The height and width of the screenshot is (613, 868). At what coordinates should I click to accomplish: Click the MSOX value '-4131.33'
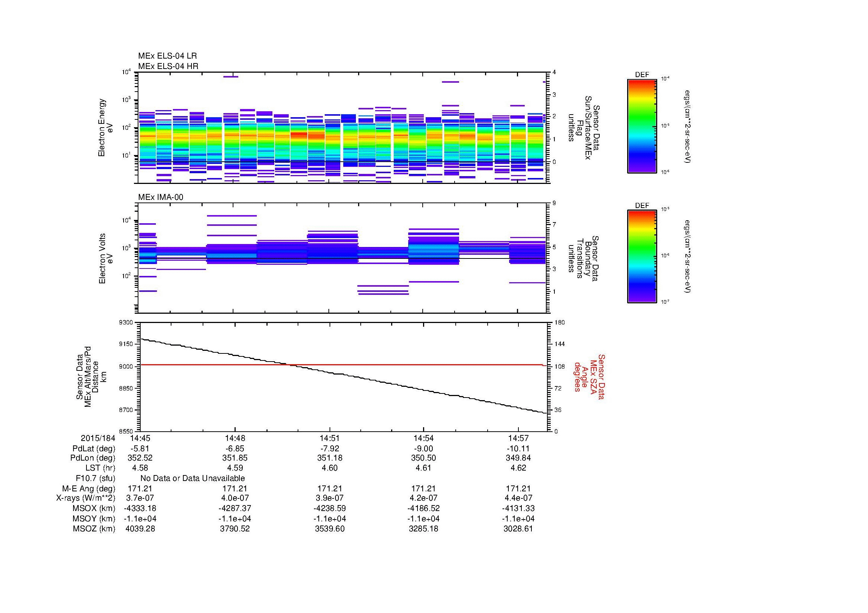(518, 508)
